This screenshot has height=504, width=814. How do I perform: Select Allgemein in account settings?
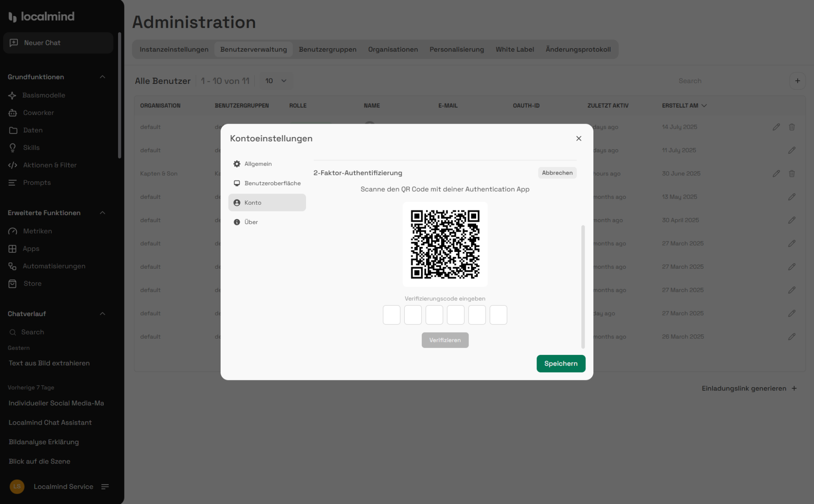coord(258,164)
